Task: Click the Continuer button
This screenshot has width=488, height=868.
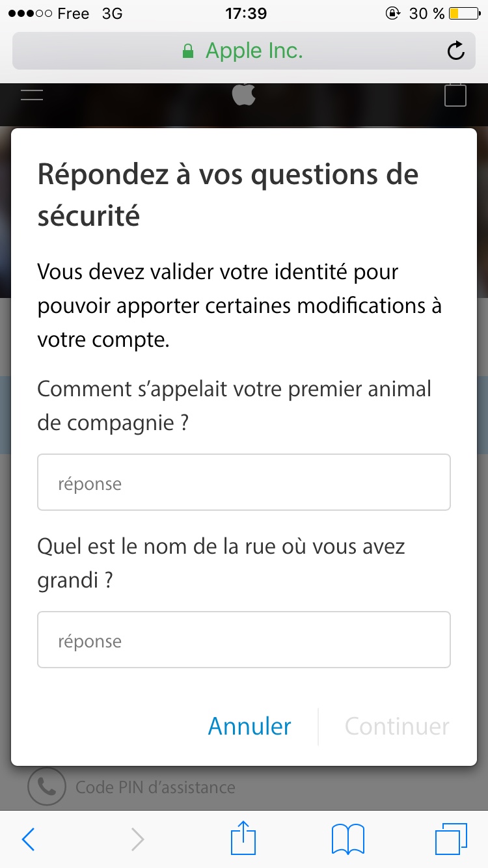Action: coord(397,726)
